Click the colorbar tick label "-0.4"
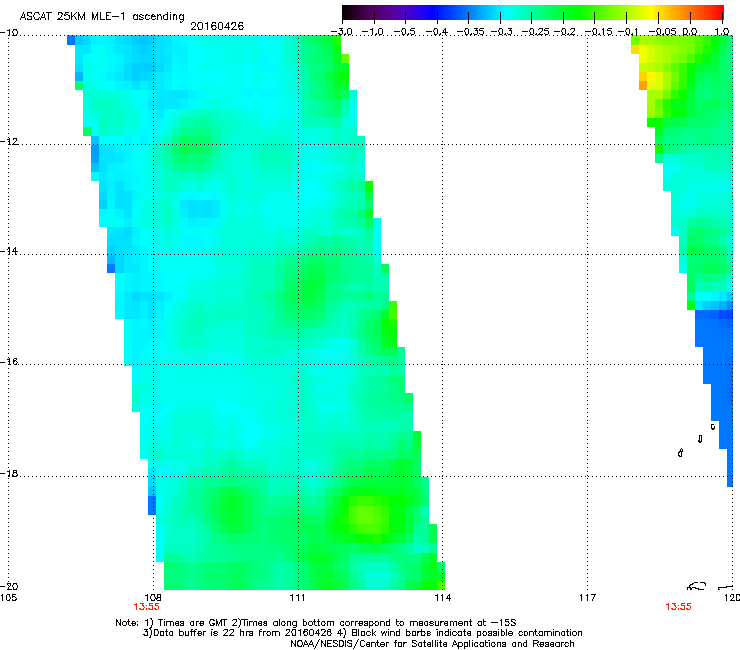 pyautogui.click(x=436, y=32)
